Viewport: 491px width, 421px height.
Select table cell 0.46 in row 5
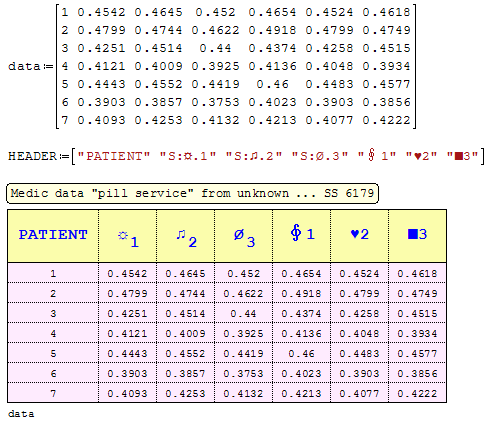[301, 353]
